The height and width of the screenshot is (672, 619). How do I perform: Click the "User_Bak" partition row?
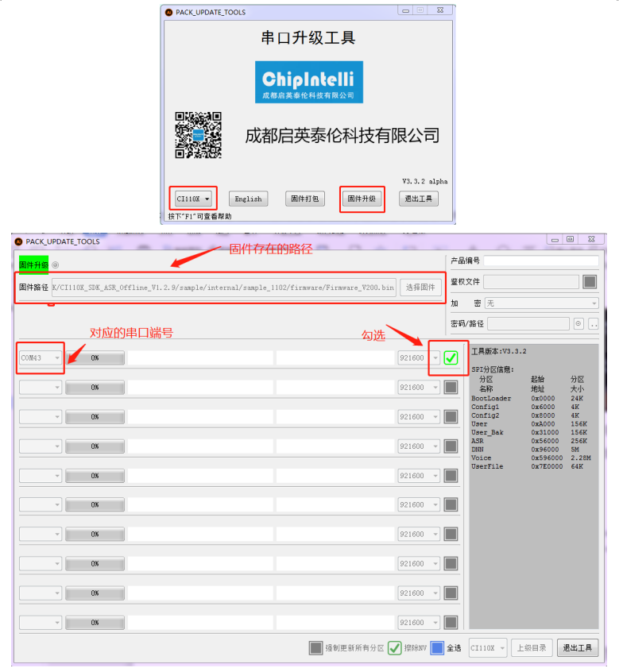pos(531,432)
